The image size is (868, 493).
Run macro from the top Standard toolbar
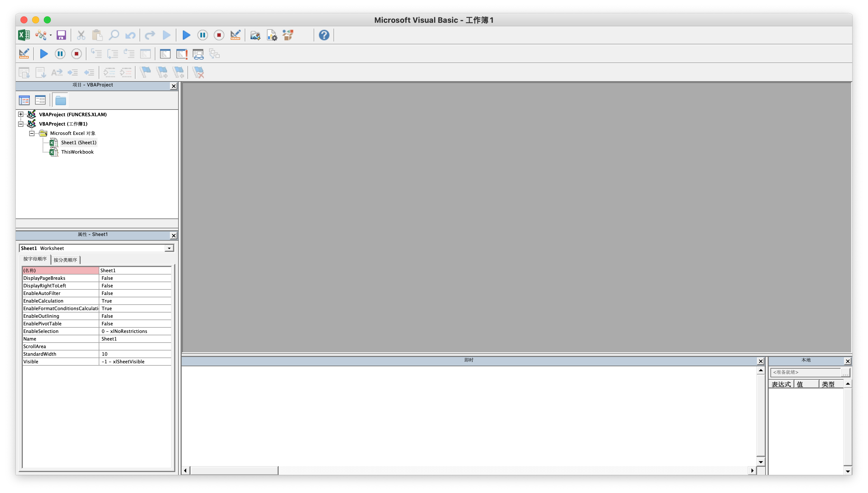[186, 35]
